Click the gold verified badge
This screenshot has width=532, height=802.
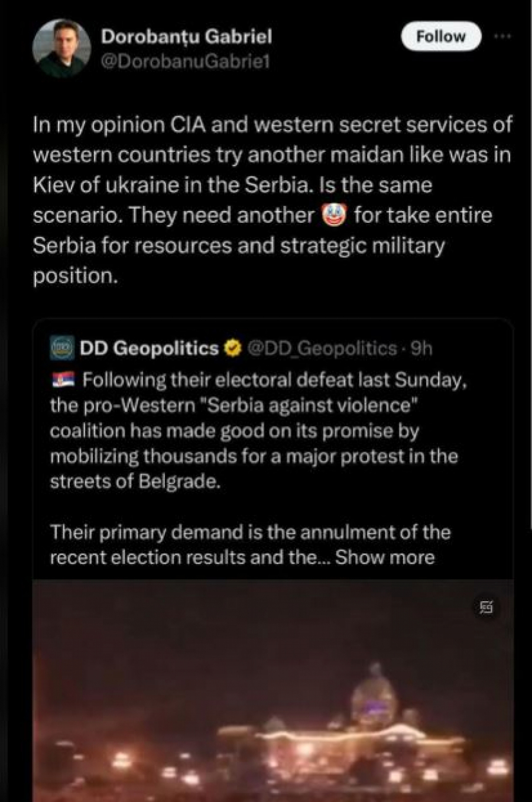click(233, 348)
